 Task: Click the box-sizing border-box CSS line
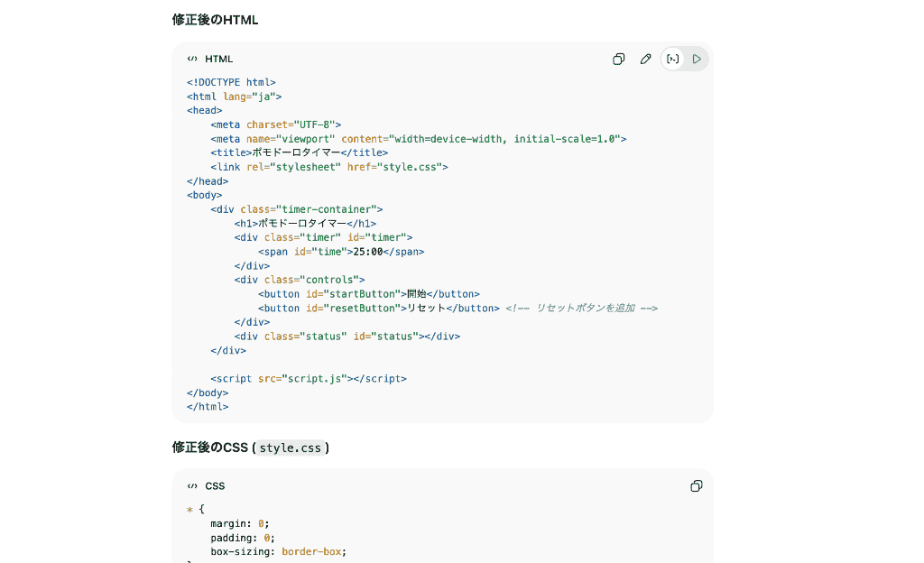point(278,551)
